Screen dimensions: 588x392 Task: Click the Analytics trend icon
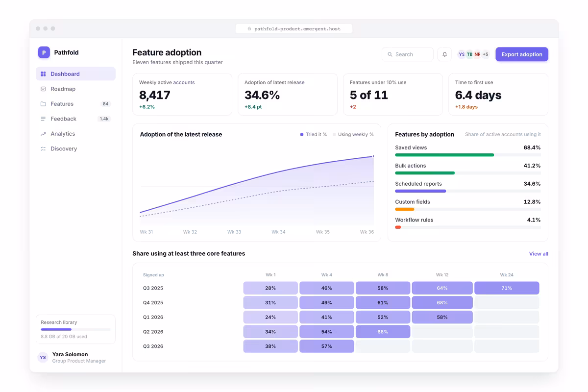click(43, 134)
